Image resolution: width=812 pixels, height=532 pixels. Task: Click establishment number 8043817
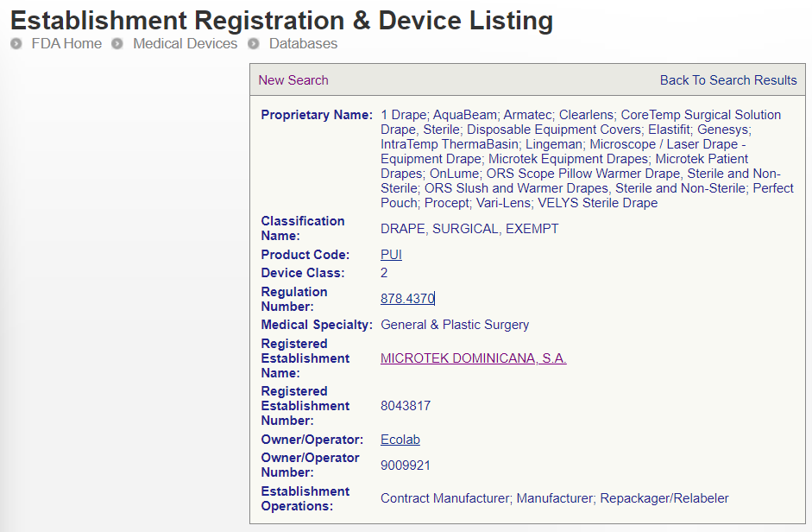[x=406, y=406]
